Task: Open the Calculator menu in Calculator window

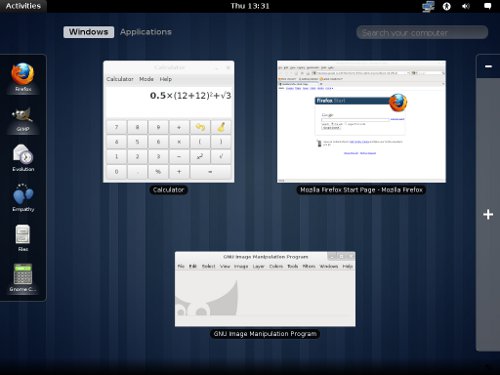Action: tap(120, 79)
